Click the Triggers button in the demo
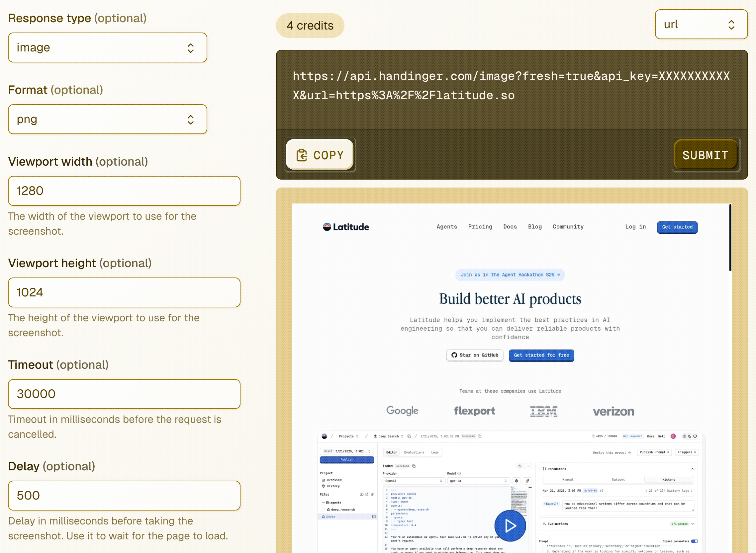 [x=687, y=452]
